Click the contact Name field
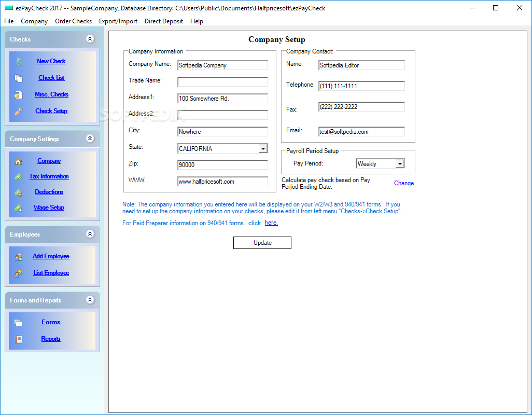Viewport: 532px width, 415px height. pyautogui.click(x=362, y=65)
